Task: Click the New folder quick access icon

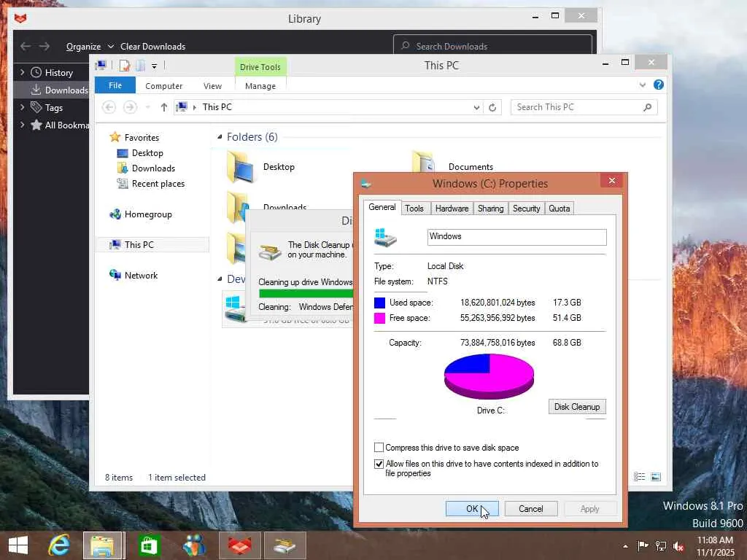Action: 141,66
